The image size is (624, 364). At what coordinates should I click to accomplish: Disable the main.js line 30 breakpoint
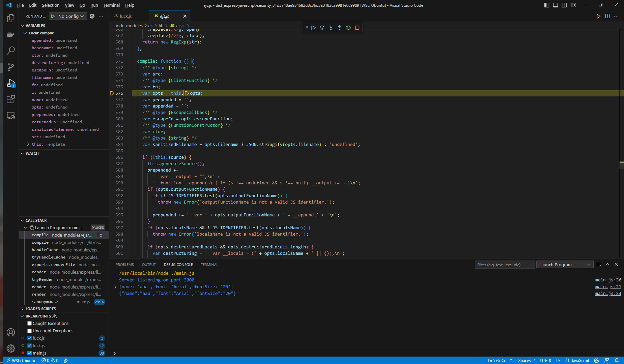click(x=29, y=353)
